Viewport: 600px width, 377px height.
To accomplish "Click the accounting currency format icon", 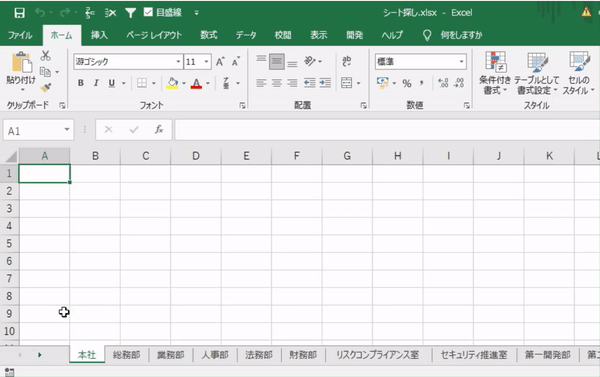I will (383, 83).
